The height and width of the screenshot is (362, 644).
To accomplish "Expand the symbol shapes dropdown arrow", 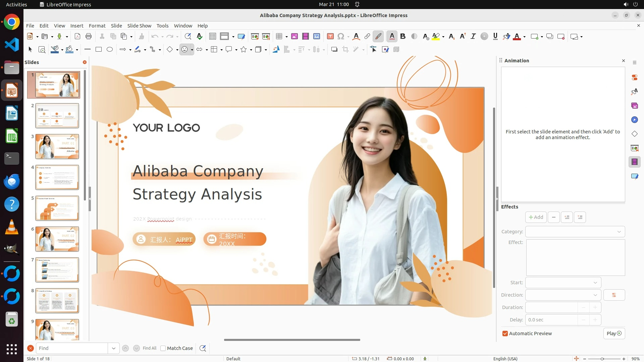I will (x=192, y=50).
